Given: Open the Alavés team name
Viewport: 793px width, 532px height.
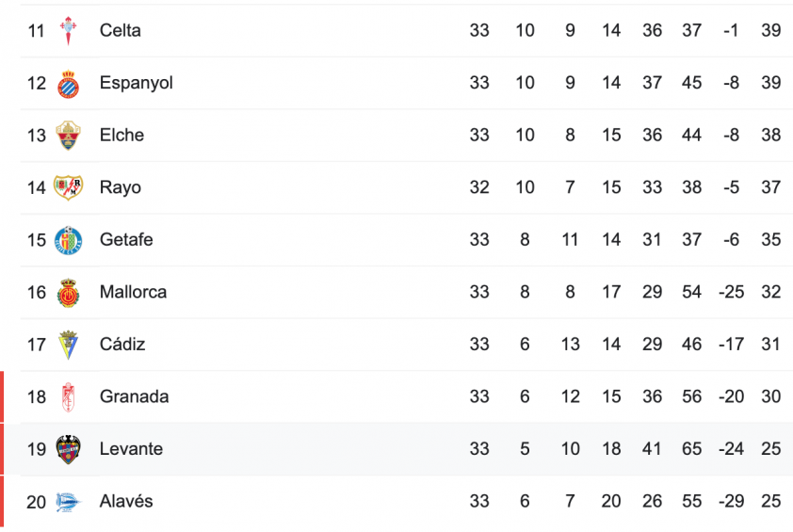Looking at the screenshot, I should (126, 502).
